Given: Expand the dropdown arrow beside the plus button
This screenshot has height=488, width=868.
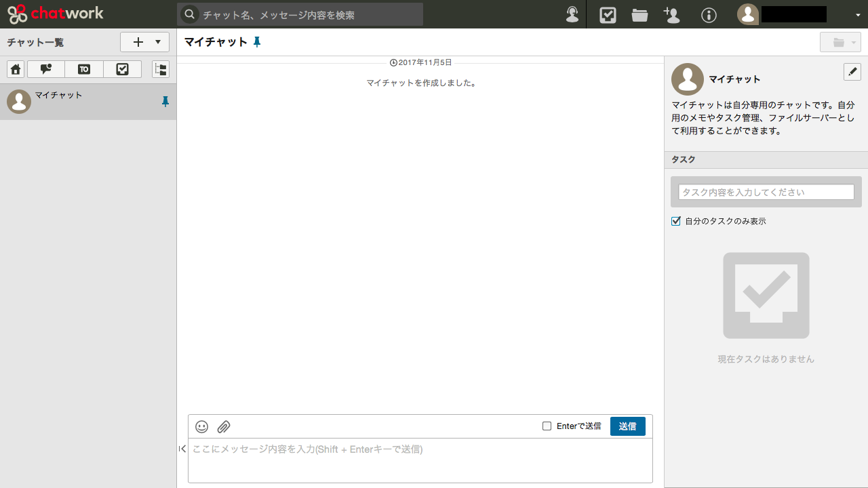Looking at the screenshot, I should pos(159,42).
